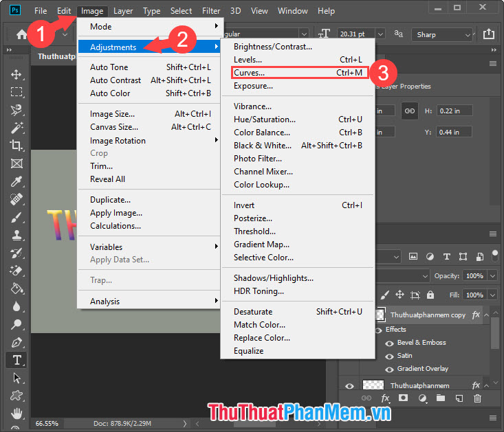Viewport: 504px width, 432px height.
Task: Choose Hue/Saturation... menu item
Action: tap(298, 120)
